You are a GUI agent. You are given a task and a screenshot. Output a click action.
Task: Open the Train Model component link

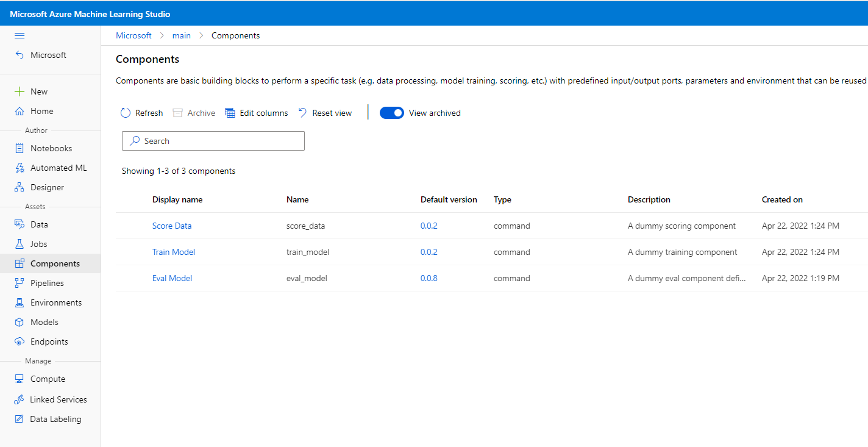174,252
